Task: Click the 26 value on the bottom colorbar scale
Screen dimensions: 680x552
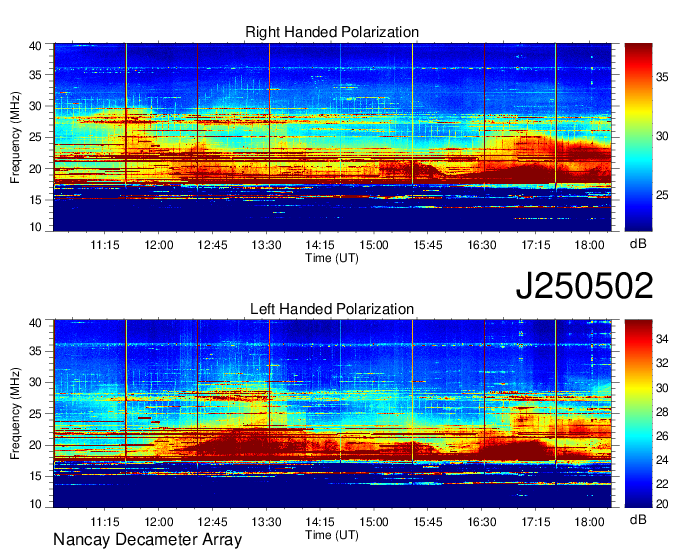Action: point(662,436)
